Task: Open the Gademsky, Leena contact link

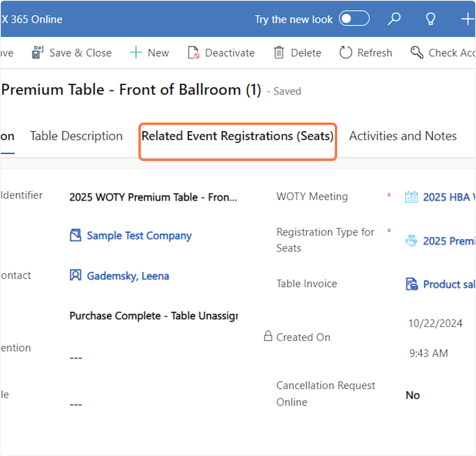Action: (x=128, y=276)
